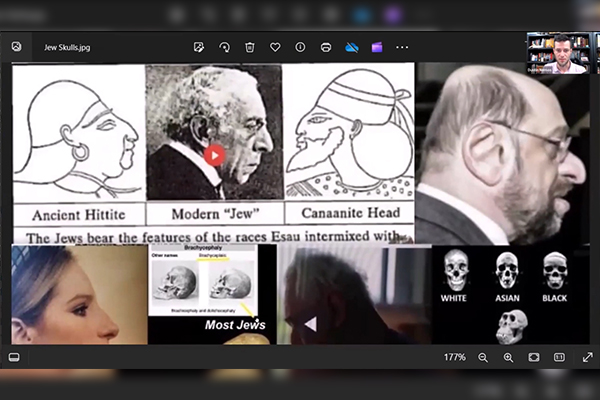The height and width of the screenshot is (400, 600).
Task: Click the OneDrive cloud icon
Action: (352, 47)
